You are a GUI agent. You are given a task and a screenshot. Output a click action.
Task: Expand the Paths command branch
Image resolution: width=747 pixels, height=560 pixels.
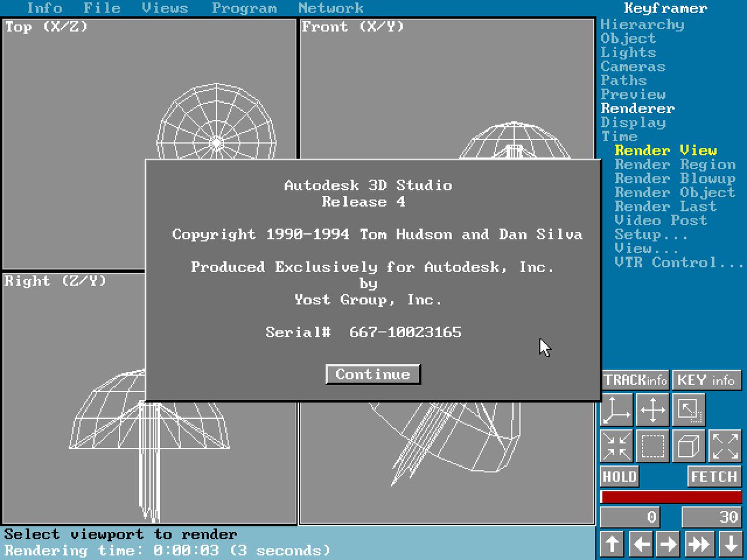[x=624, y=80]
